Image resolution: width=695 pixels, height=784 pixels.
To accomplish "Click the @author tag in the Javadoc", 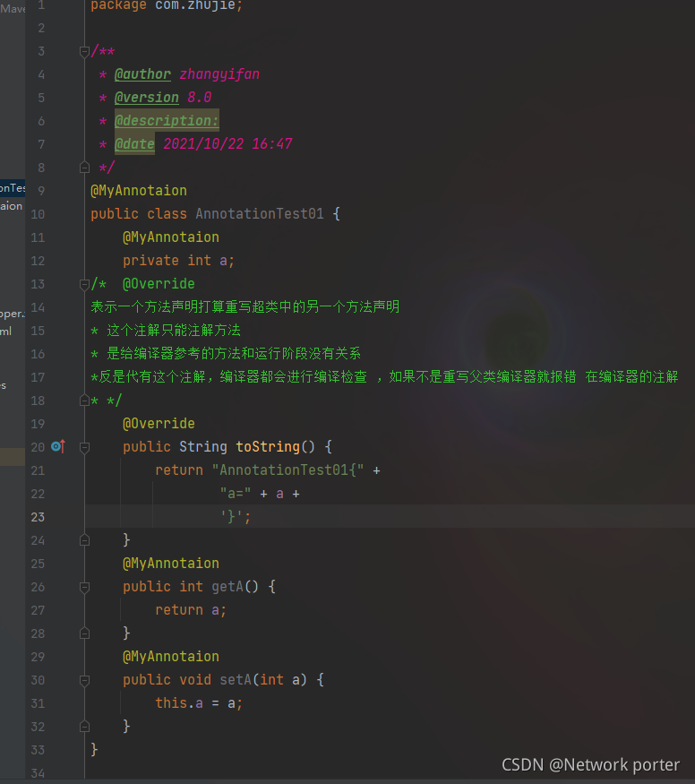I will pyautogui.click(x=142, y=74).
